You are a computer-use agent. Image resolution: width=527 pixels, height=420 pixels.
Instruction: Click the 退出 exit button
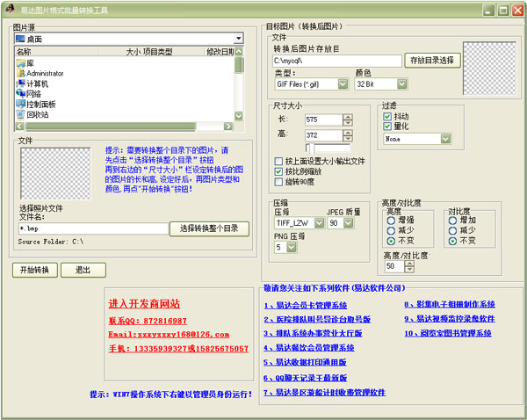[83, 270]
